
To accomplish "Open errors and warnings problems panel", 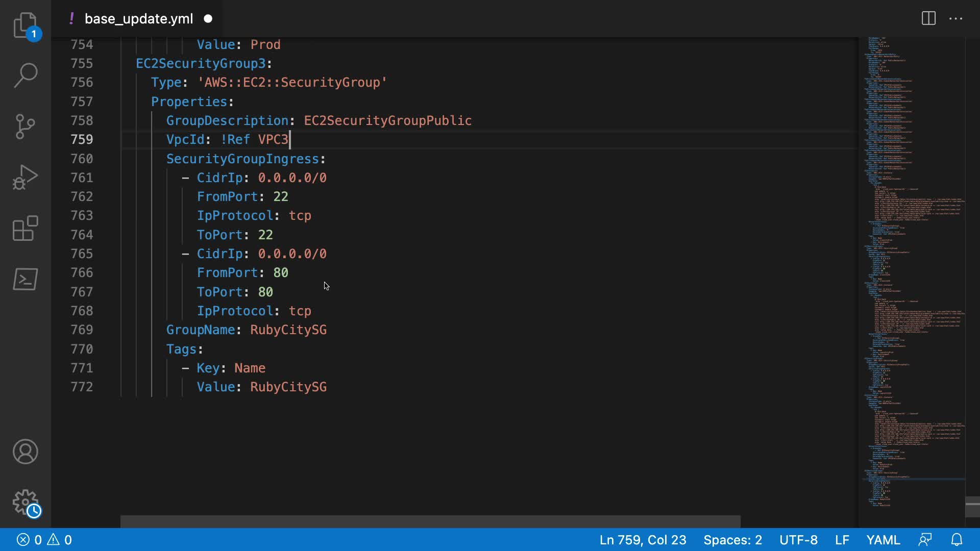I will 44,540.
